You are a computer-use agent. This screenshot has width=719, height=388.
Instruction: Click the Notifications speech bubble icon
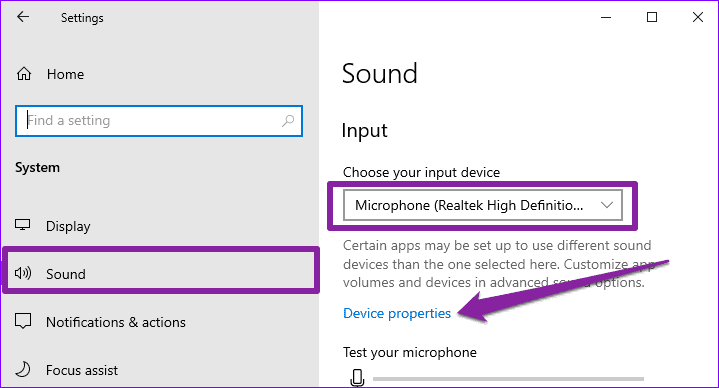[23, 321]
